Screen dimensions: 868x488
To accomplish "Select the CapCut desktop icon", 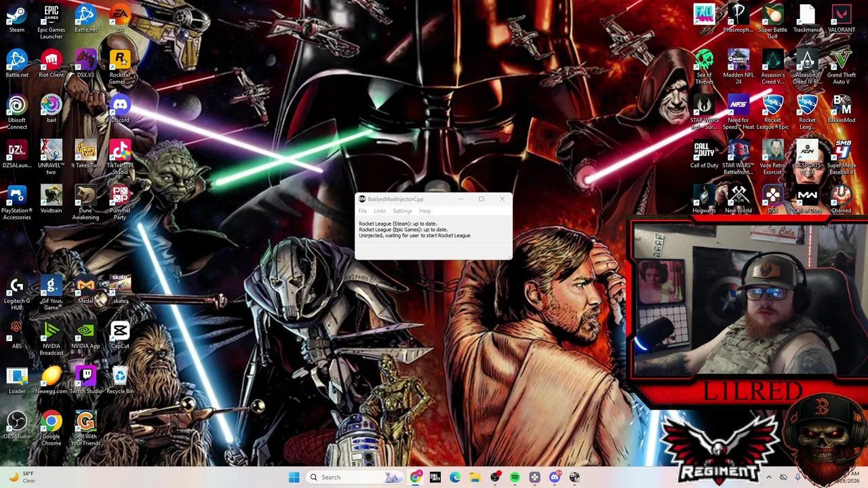I will (120, 335).
